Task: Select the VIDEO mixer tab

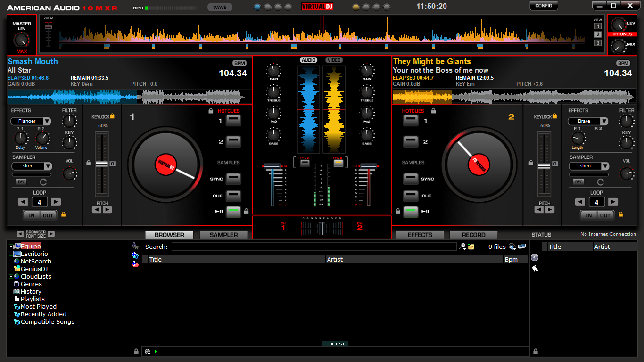Action: (334, 60)
